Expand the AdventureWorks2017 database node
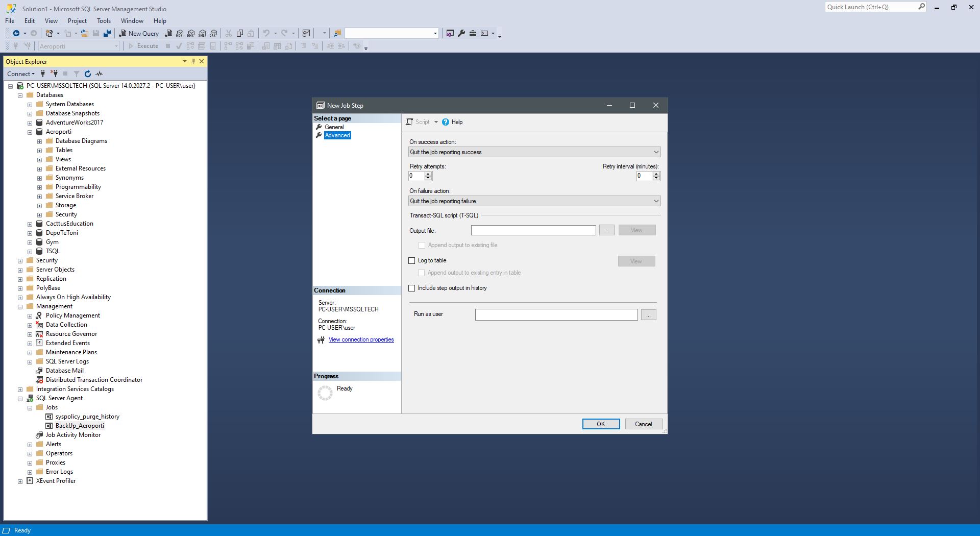 point(30,123)
